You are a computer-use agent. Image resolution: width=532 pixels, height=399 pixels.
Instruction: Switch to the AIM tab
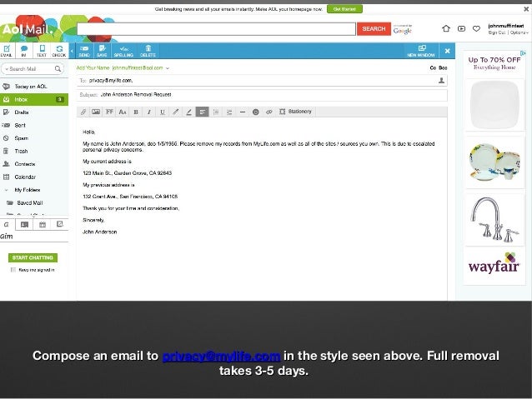7,224
